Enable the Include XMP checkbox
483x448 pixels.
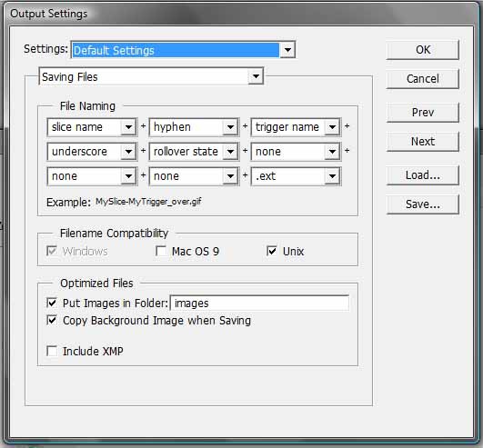coord(52,351)
